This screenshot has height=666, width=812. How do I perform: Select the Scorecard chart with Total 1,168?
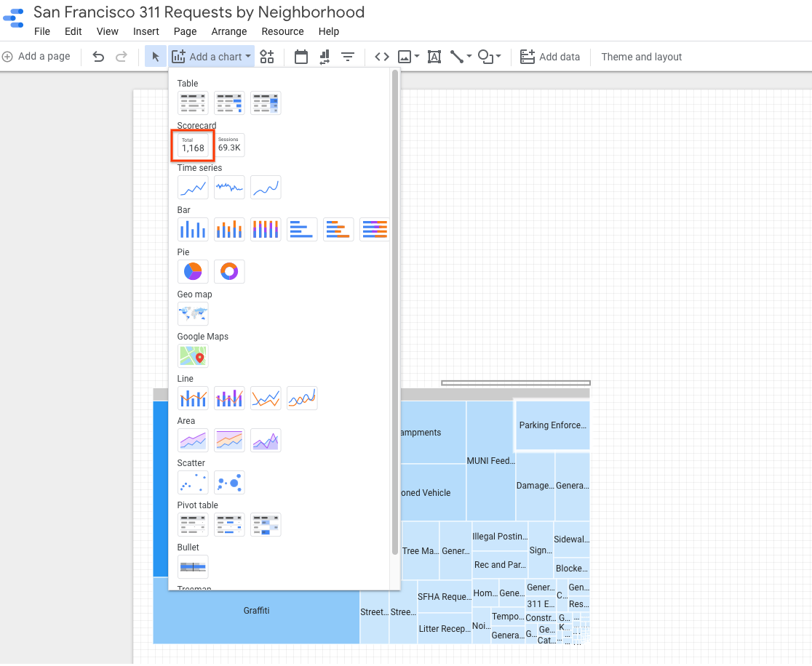point(193,145)
